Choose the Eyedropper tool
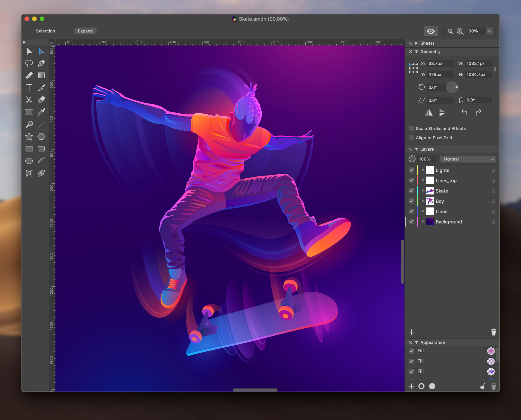 click(x=41, y=112)
